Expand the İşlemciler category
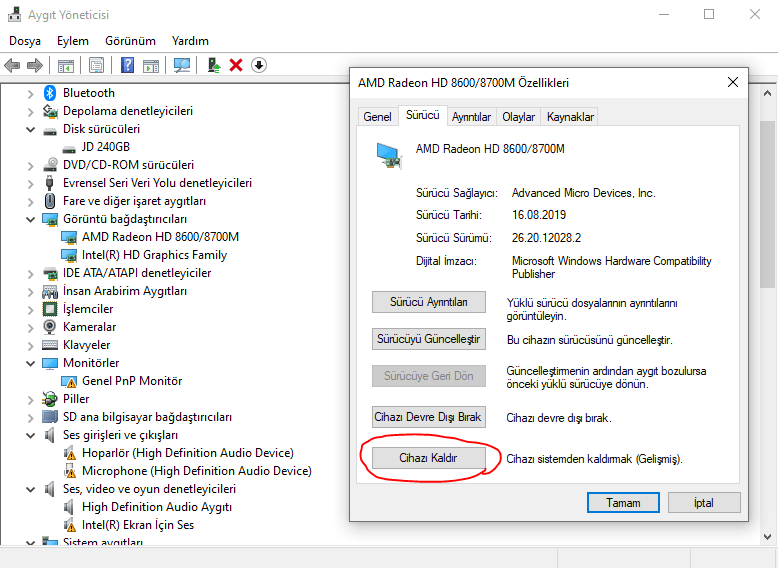The width and height of the screenshot is (778, 568). tap(30, 310)
